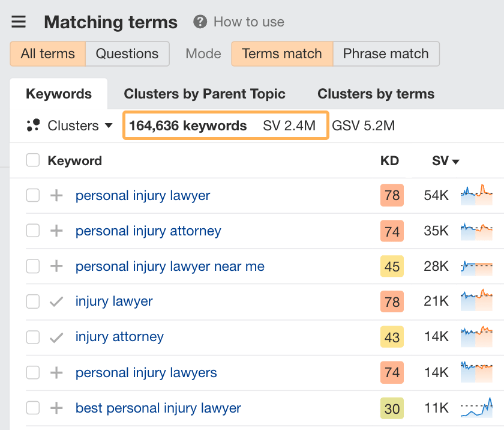Click the plus icon beside 'best personal injury lawyer'
The width and height of the screenshot is (504, 430).
[55, 408]
